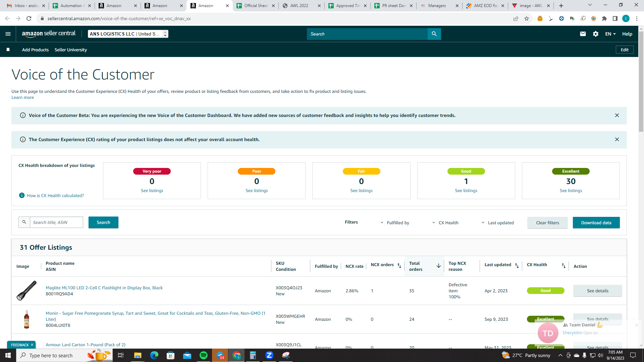Click the search magnifier button in header

[434, 34]
